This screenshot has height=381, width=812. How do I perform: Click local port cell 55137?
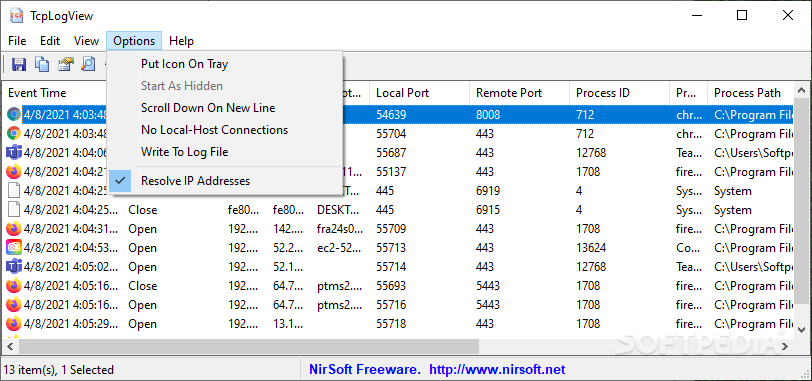coord(391,172)
